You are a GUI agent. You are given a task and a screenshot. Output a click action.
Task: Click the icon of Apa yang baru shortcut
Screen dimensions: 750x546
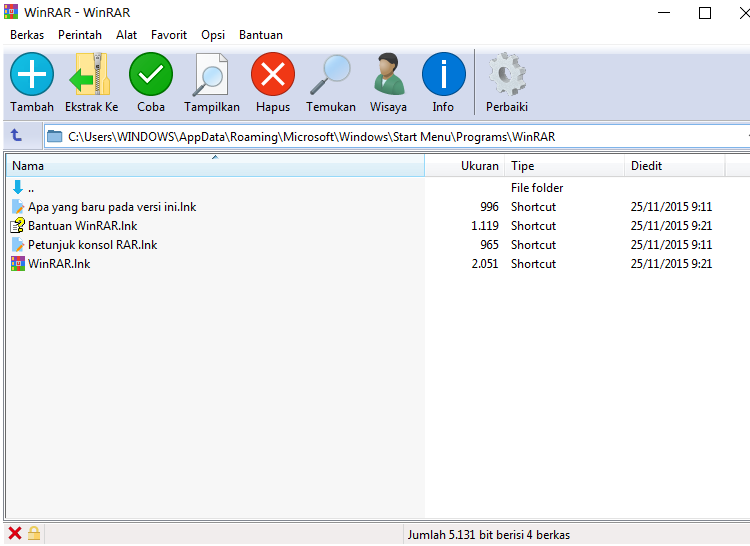[x=18, y=207]
